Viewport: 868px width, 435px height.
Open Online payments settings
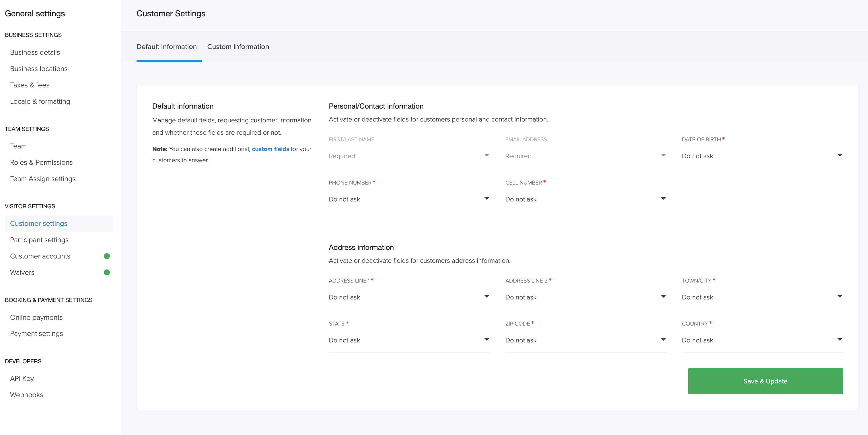pyautogui.click(x=36, y=318)
